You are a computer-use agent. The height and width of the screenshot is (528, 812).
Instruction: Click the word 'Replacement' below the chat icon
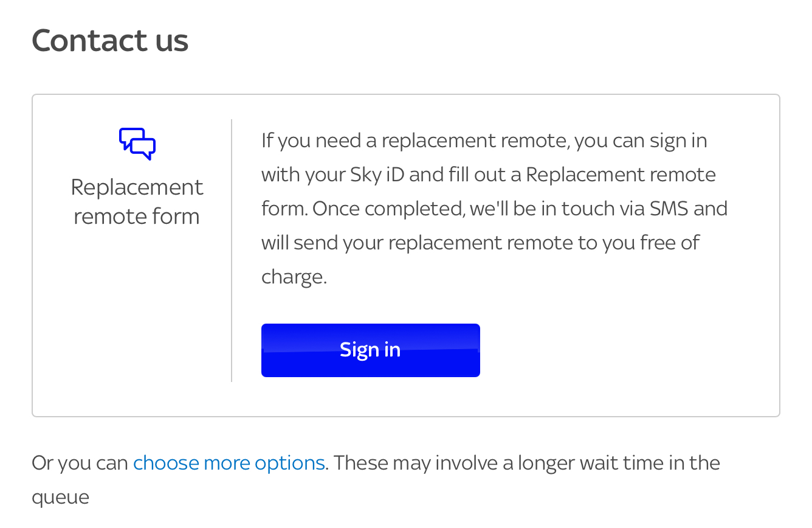click(x=137, y=187)
